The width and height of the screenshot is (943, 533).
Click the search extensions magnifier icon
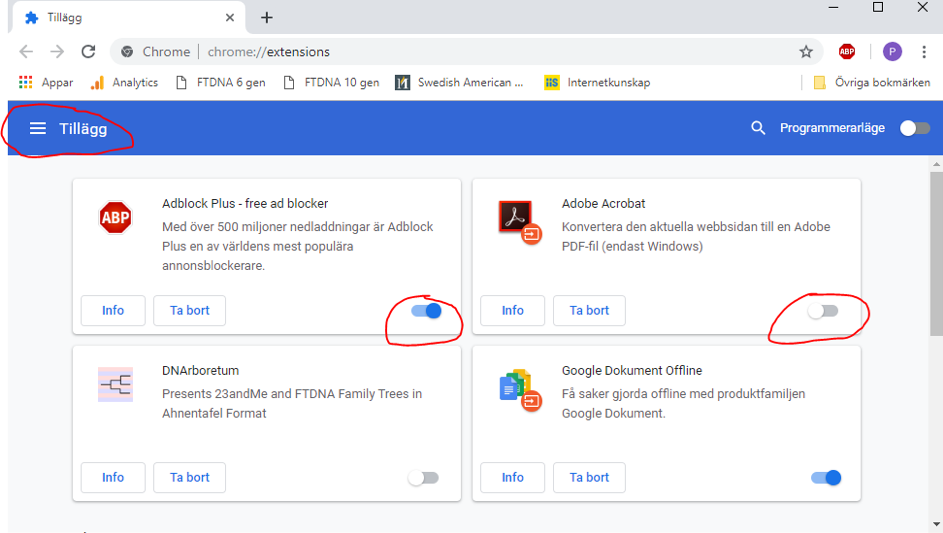coord(758,128)
